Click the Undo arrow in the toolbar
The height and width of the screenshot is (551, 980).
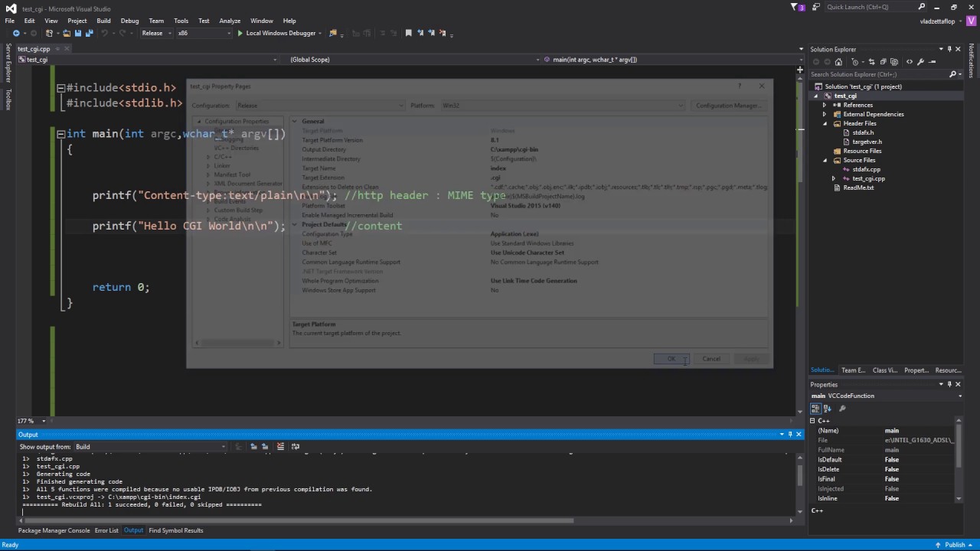[104, 33]
